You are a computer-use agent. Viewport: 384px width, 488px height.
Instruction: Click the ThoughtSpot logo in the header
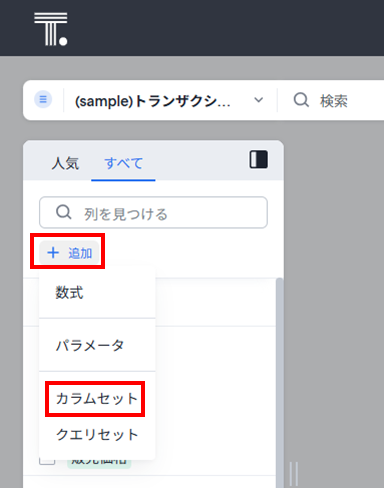tap(51, 29)
